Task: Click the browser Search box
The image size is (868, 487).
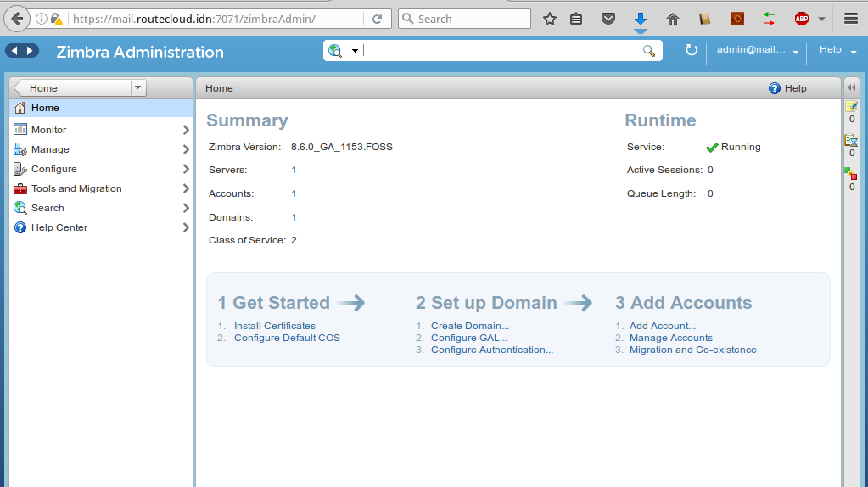Action: [x=464, y=19]
